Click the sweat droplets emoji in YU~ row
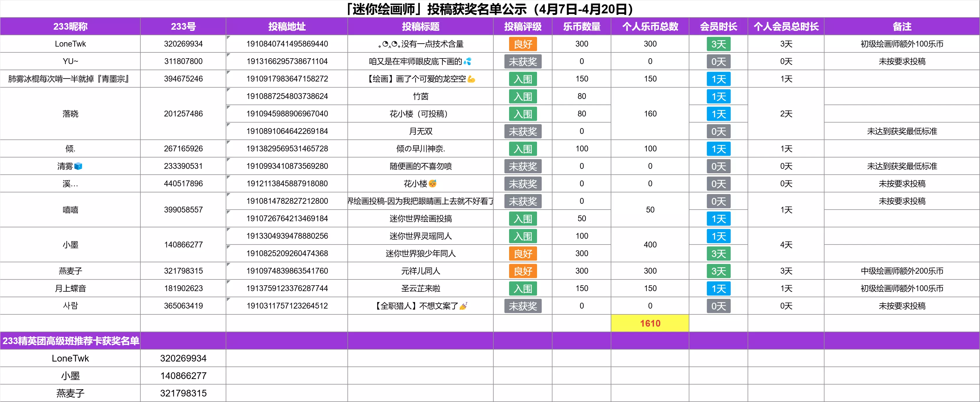Image resolution: width=980 pixels, height=402 pixels. pyautogui.click(x=467, y=62)
